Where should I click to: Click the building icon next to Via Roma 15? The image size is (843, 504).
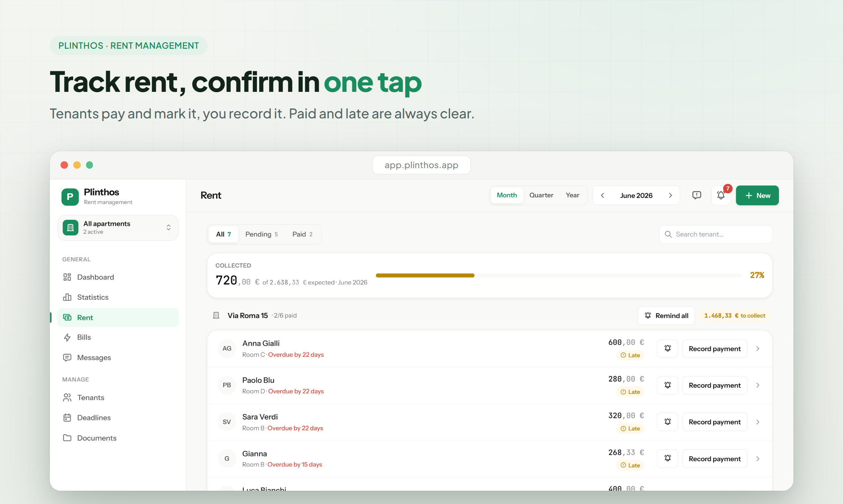[x=216, y=316]
